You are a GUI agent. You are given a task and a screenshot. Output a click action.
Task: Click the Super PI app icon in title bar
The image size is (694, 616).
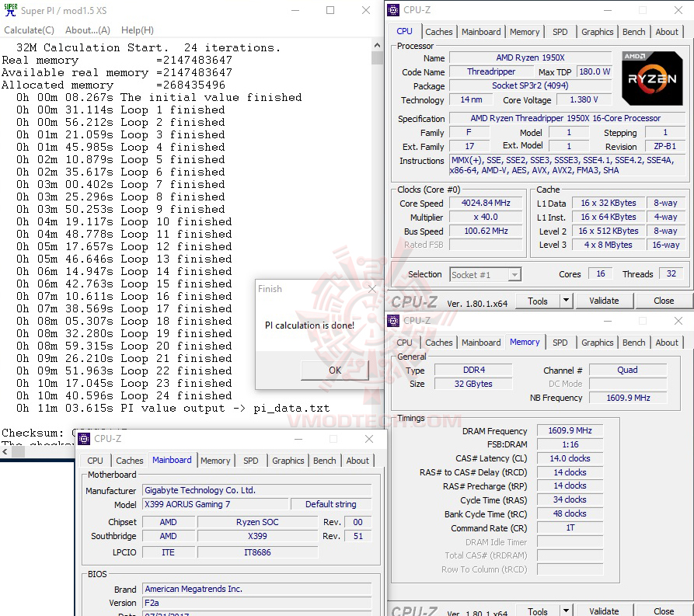coord(10,10)
